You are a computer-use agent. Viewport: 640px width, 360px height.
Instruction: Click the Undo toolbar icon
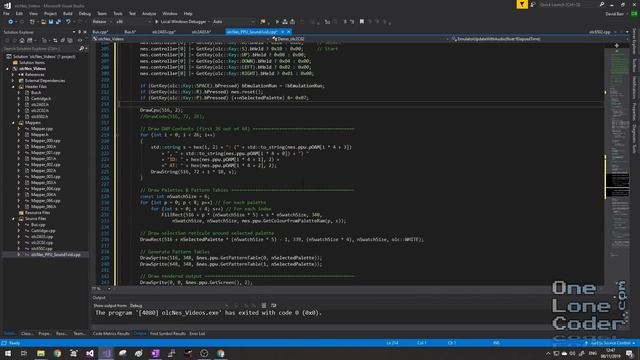click(68, 22)
